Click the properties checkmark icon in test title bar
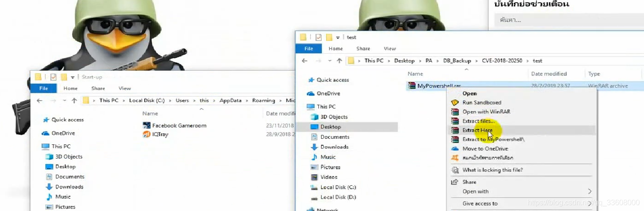644x211 pixels. tap(318, 37)
